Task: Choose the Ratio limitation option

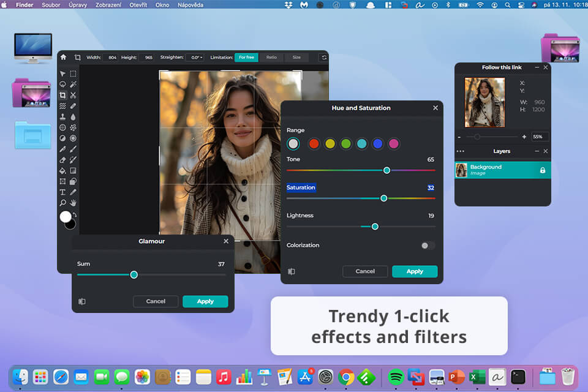Action: coord(271,58)
